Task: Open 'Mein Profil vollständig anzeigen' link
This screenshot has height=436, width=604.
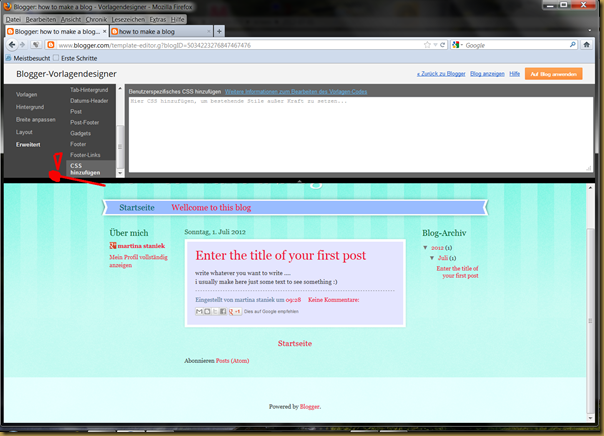Action: (x=138, y=261)
